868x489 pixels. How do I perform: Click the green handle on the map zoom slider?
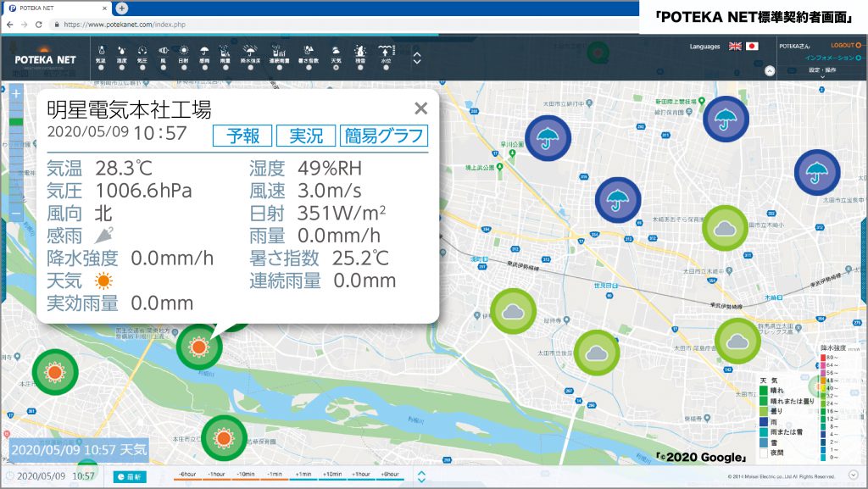coord(16,122)
